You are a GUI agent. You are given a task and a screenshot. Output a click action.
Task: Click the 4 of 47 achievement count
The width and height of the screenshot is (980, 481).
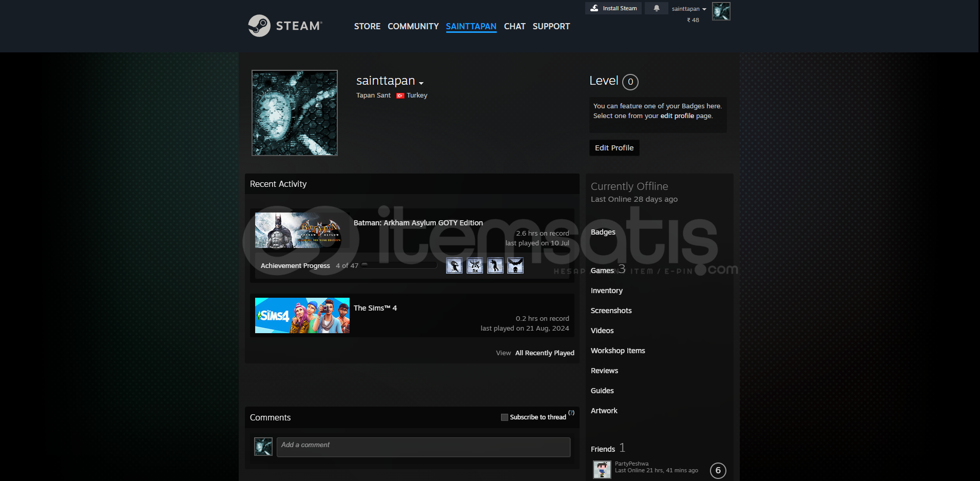click(347, 265)
